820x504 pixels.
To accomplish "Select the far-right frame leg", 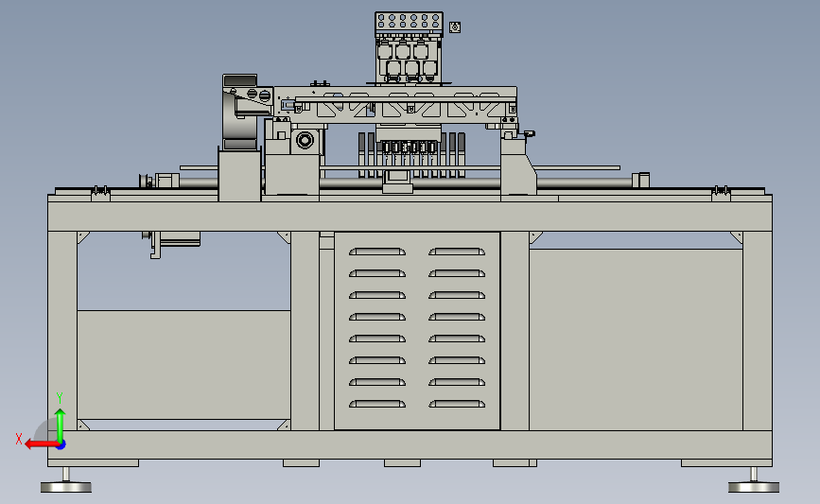I will 758,331.
